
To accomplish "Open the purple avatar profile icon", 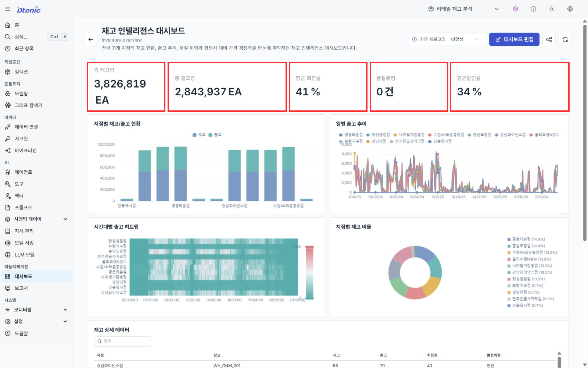I will (515, 9).
